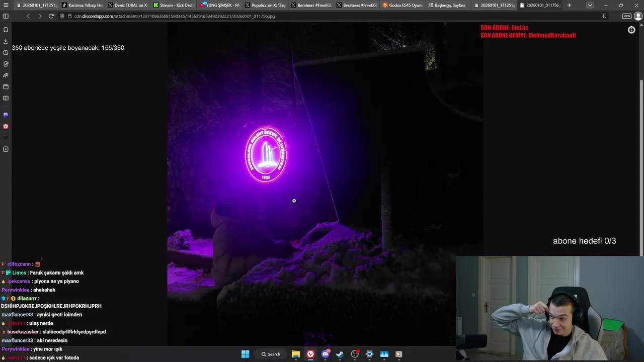The width and height of the screenshot is (644, 362).
Task: Add a new web panel
Action: pyautogui.click(x=6, y=149)
